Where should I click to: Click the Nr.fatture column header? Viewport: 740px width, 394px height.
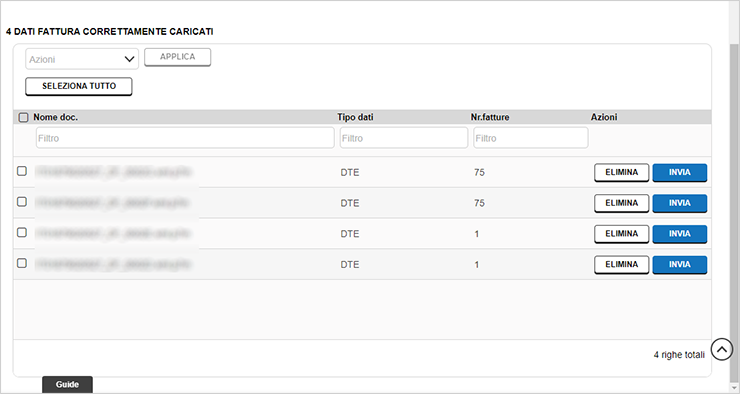489,117
